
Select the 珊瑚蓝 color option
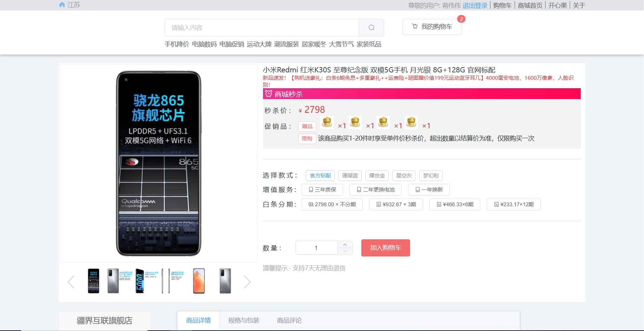click(350, 175)
